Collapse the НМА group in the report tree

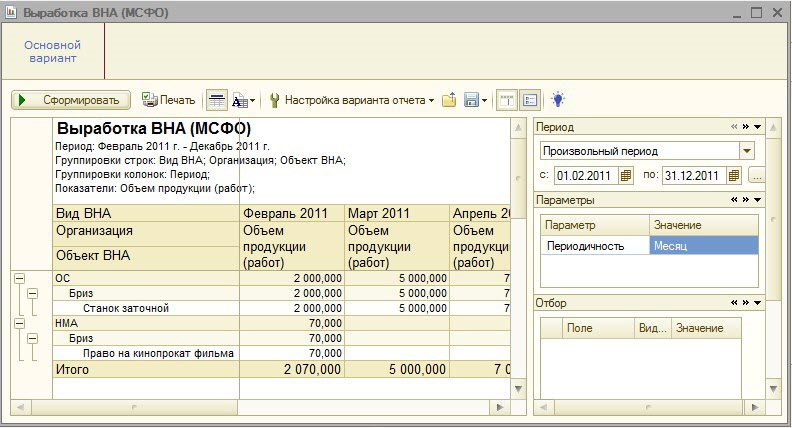[18, 323]
